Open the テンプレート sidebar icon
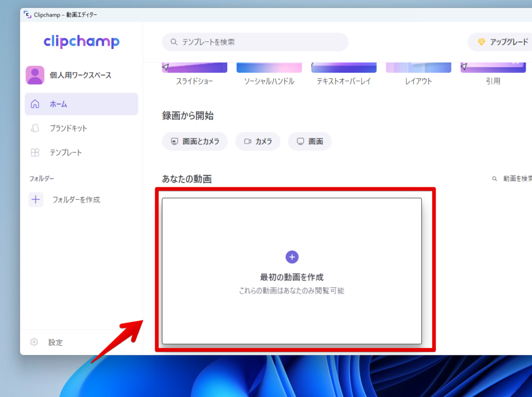This screenshot has height=397, width=532. tap(34, 152)
